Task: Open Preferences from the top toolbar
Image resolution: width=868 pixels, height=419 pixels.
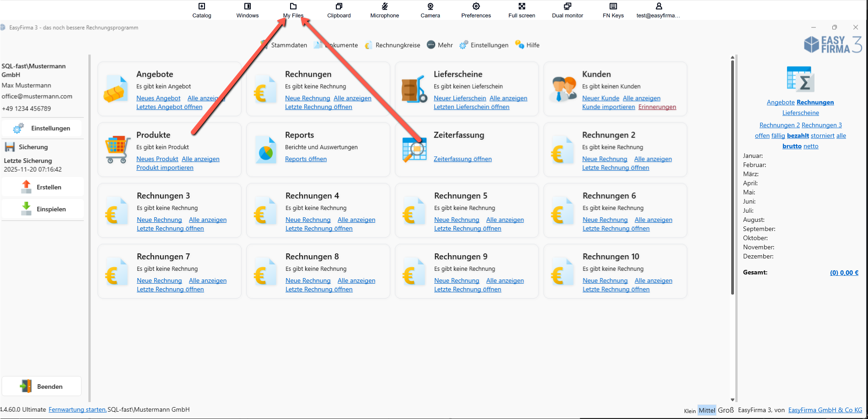Action: pyautogui.click(x=476, y=9)
